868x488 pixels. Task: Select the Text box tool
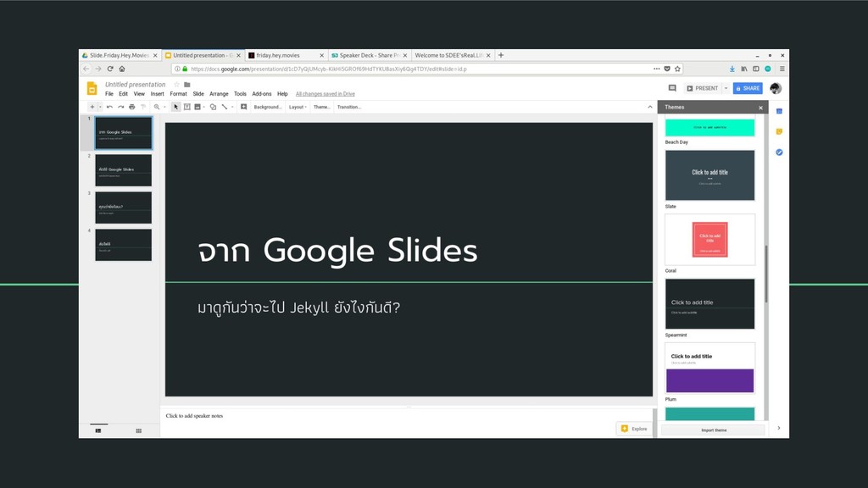(x=187, y=107)
